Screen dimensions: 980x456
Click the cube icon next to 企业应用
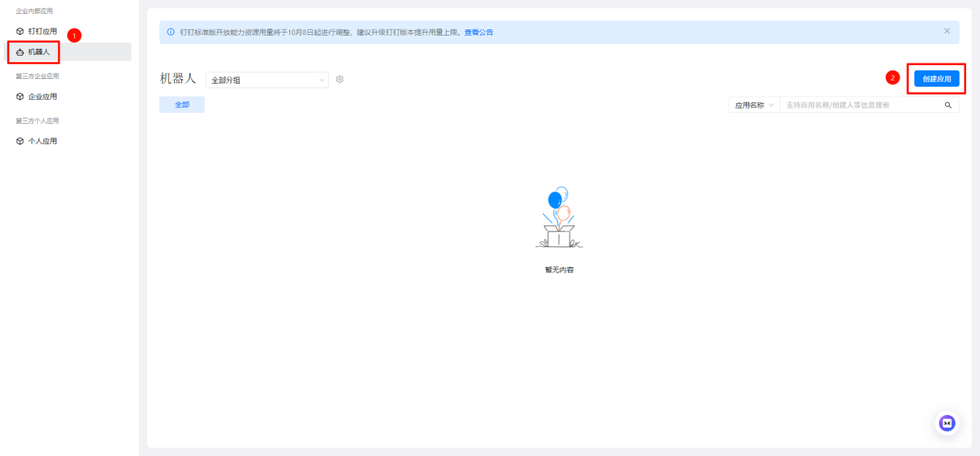coord(18,96)
